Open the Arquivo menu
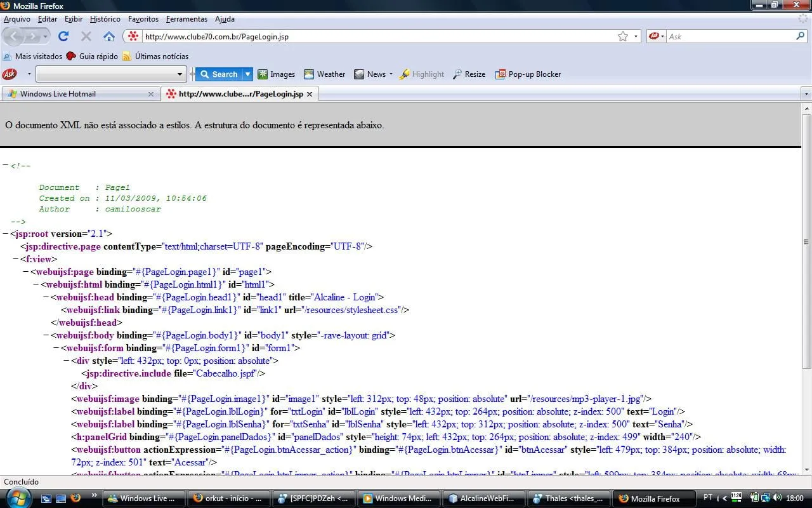This screenshot has width=812, height=508. [x=17, y=19]
